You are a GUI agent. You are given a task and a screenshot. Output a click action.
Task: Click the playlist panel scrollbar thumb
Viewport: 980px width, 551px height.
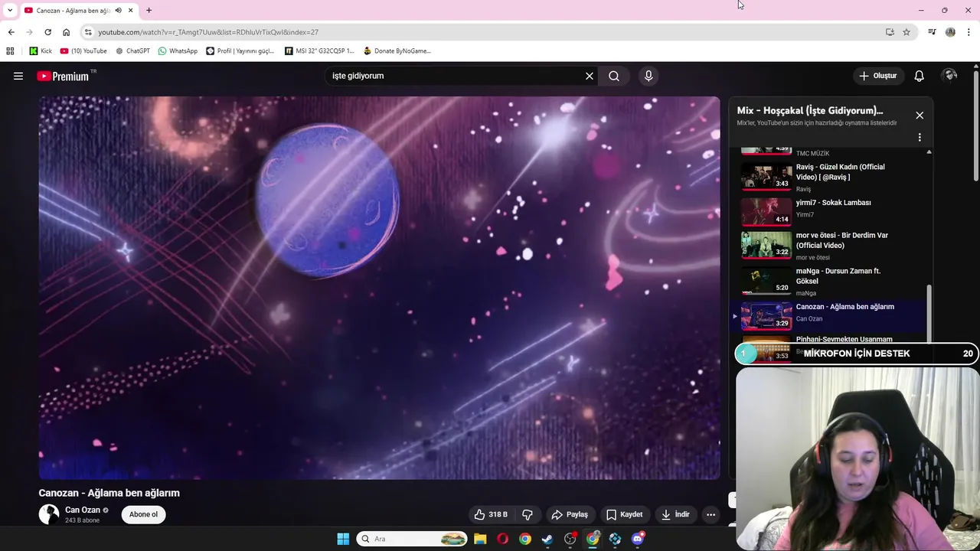(x=929, y=314)
